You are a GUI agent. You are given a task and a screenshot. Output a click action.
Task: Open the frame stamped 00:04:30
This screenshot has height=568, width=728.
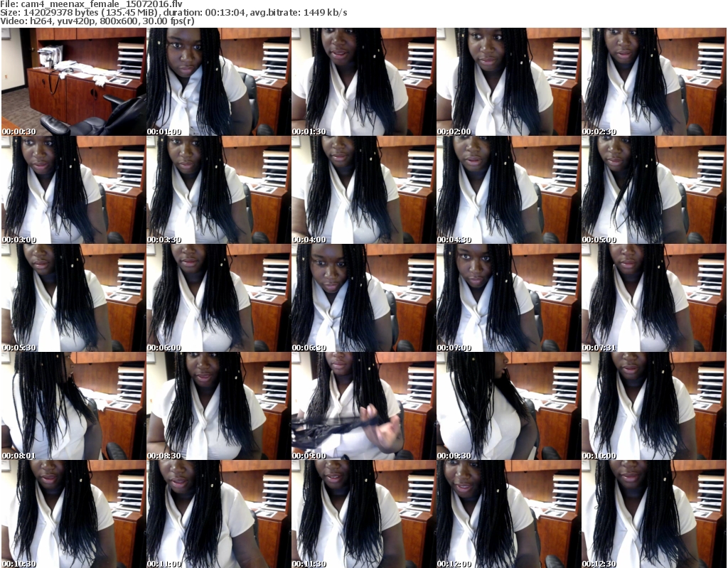[x=508, y=190]
